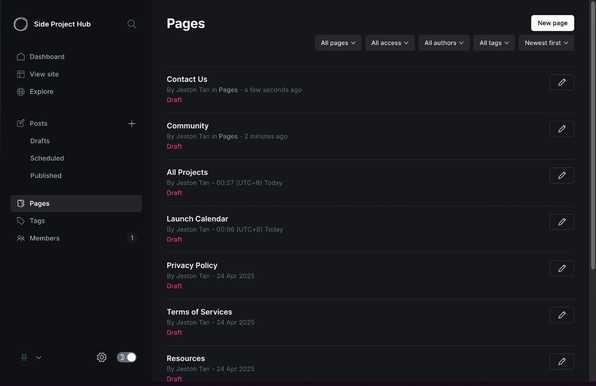
Task: Click the vertical scrollbar of page list
Action: coord(593,137)
